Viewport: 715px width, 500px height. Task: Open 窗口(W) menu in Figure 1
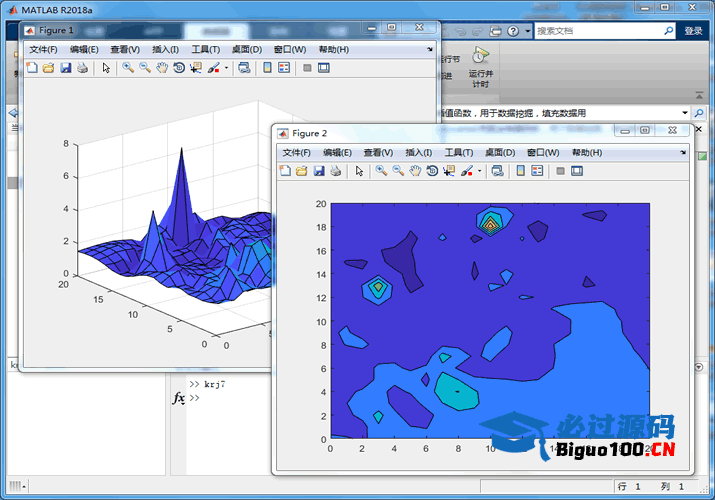[x=290, y=50]
